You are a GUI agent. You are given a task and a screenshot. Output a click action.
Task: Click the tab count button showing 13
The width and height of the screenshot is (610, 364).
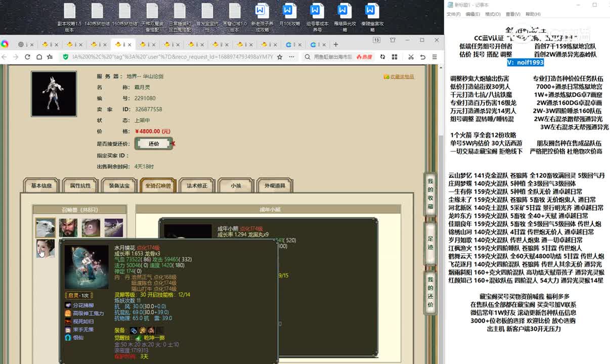pyautogui.click(x=376, y=40)
